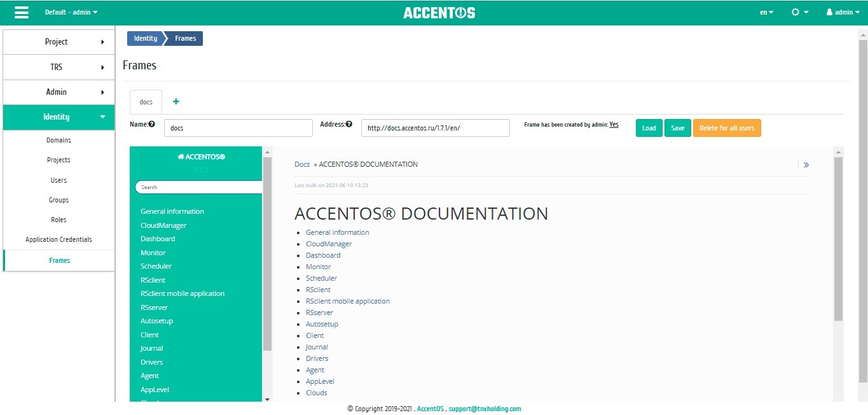Collapse the Identity sidebar section
Screen dimensions: 868x415
(x=59, y=117)
